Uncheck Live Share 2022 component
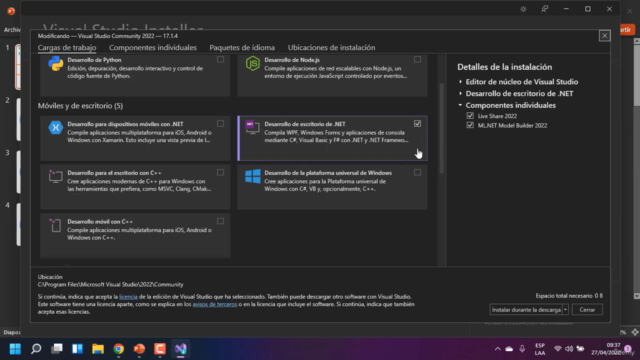This screenshot has width=640, height=360. (470, 116)
